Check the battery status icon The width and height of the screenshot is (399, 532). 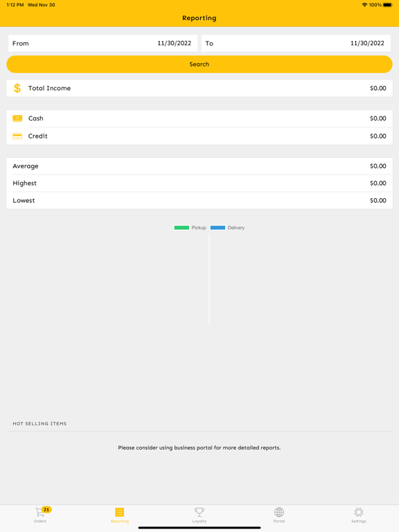[x=388, y=5]
